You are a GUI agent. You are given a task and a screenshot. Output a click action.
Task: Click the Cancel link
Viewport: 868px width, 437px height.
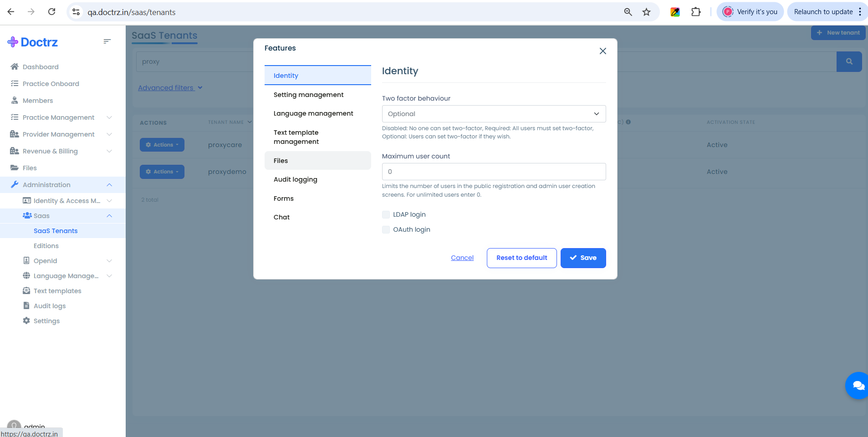point(462,258)
